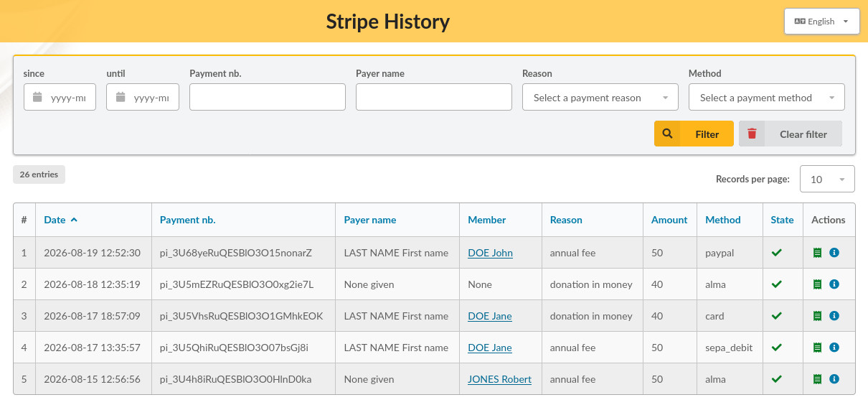The image size is (868, 405).
Task: Open receipt icon for pi_3U5mEZRuQESBlO3O0xg2ie7L row
Action: coord(817,284)
